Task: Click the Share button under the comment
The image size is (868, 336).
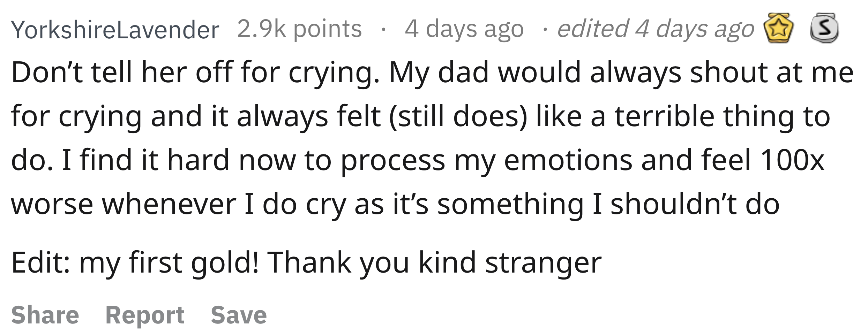Action: tap(45, 315)
